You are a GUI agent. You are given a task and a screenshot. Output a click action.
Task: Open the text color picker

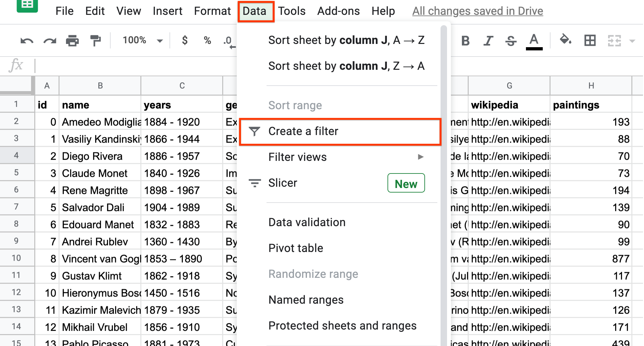(534, 41)
